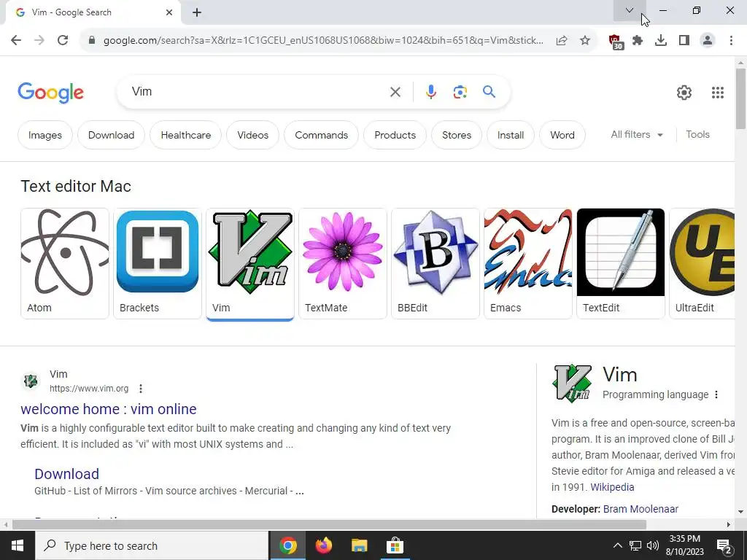The height and width of the screenshot is (560, 747).
Task: Click the forward navigation arrow
Action: pos(39,41)
